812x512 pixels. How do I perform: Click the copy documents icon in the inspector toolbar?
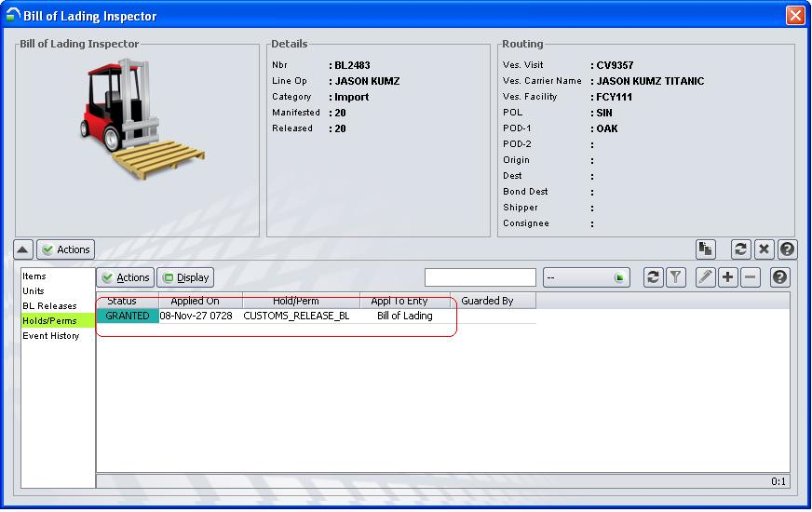pos(705,249)
